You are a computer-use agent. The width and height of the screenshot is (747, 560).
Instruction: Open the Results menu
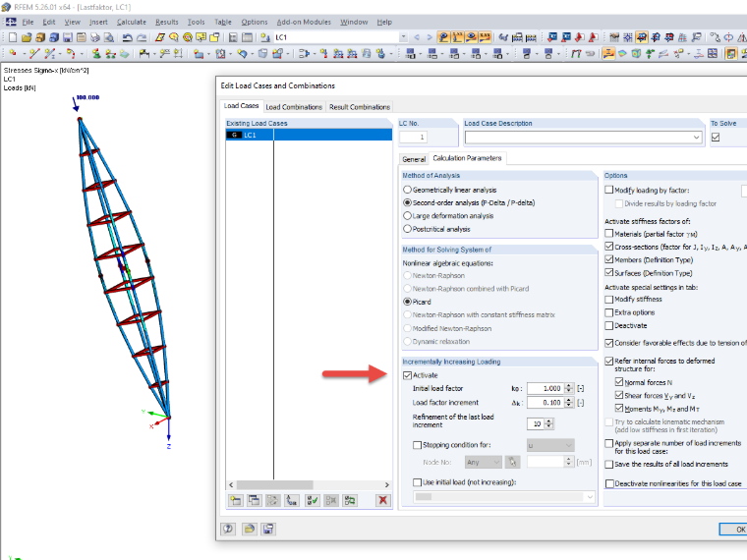point(167,22)
